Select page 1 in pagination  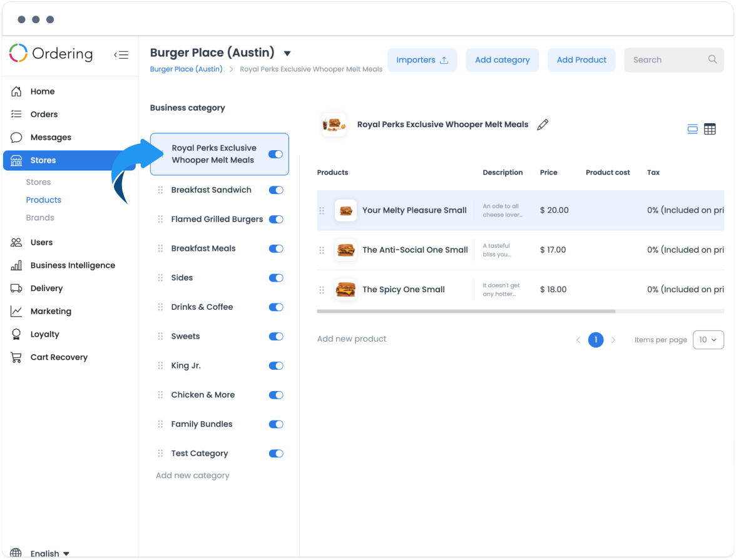click(596, 340)
